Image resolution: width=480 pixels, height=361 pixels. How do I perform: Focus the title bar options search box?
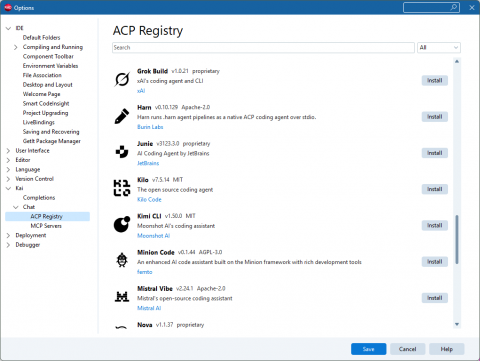click(x=431, y=7)
